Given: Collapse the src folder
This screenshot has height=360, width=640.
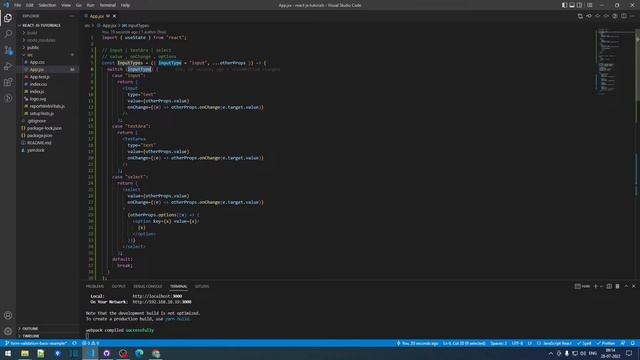Looking at the screenshot, I should pos(30,55).
